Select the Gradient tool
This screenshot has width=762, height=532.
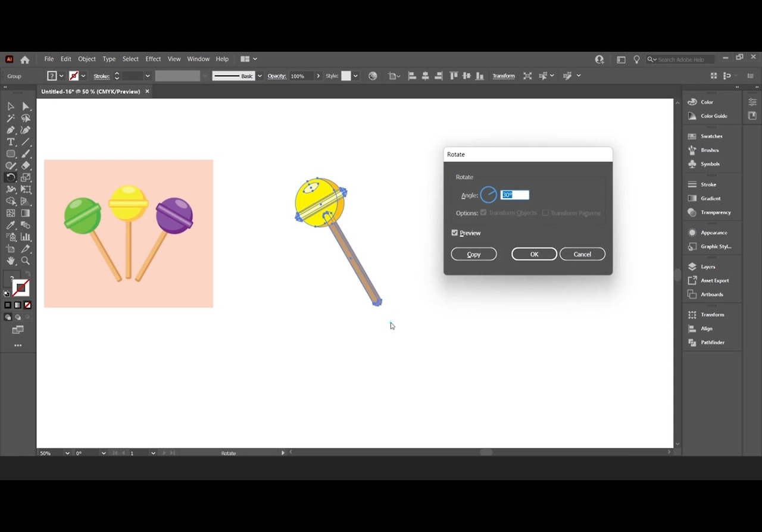[x=26, y=213]
